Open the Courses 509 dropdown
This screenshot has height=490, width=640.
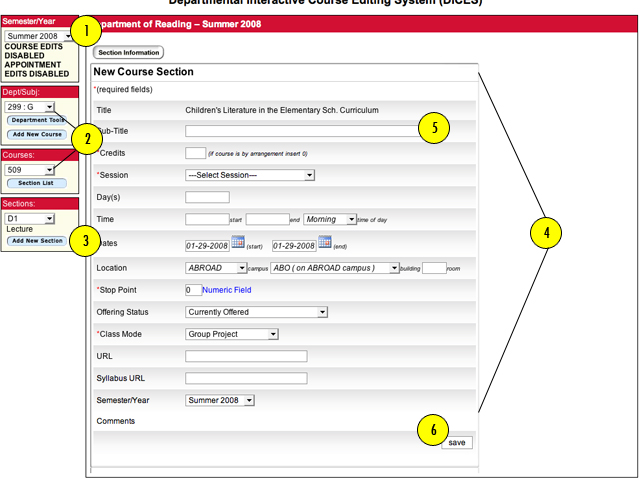pos(29,170)
